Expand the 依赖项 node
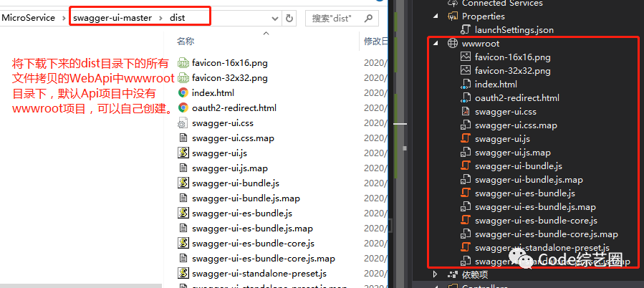644x288 pixels. click(435, 274)
